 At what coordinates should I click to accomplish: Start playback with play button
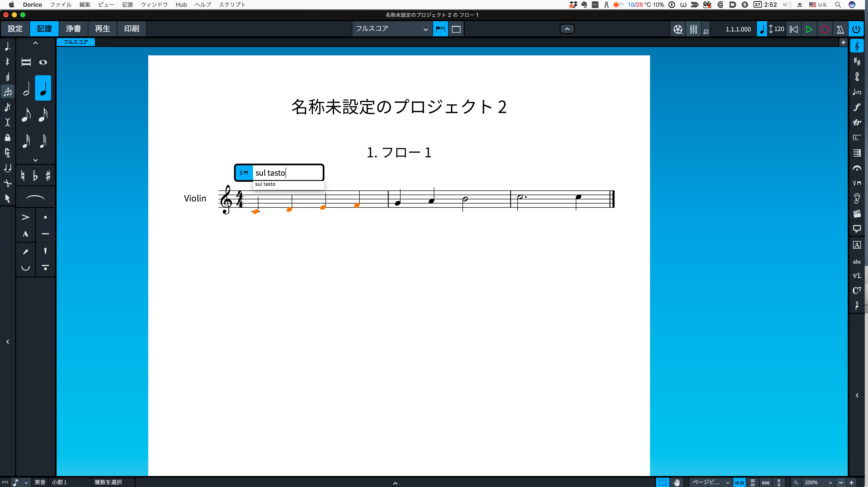[x=809, y=29]
